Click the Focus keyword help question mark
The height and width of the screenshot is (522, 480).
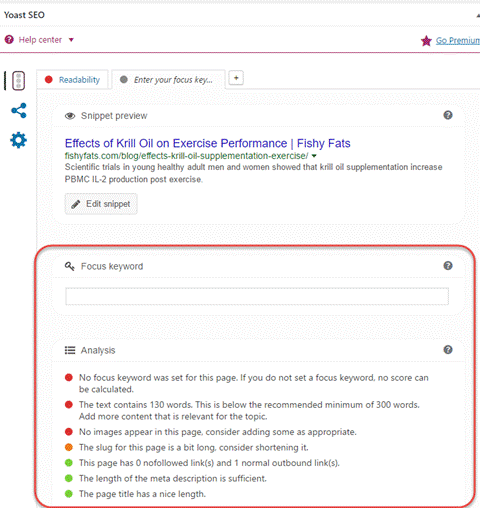coord(448,266)
